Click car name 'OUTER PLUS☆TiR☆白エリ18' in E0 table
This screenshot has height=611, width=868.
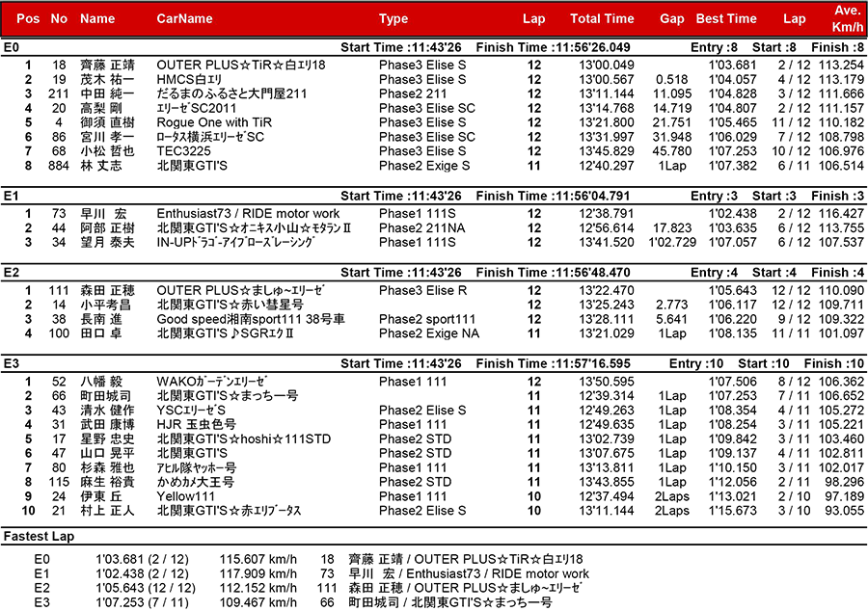[241, 66]
